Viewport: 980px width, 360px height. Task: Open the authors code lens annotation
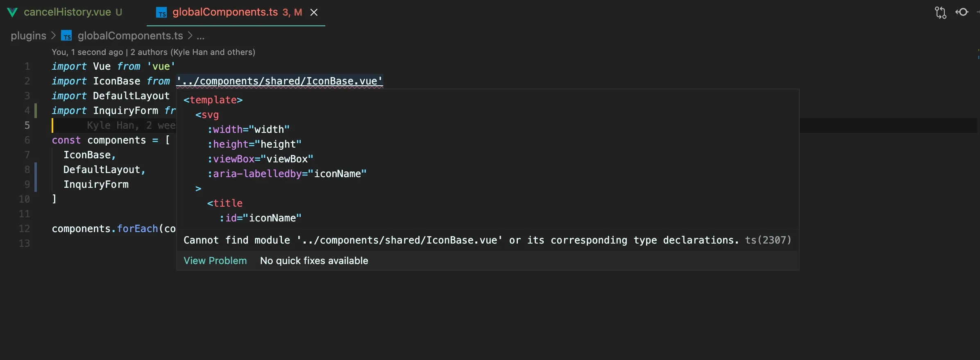click(153, 52)
